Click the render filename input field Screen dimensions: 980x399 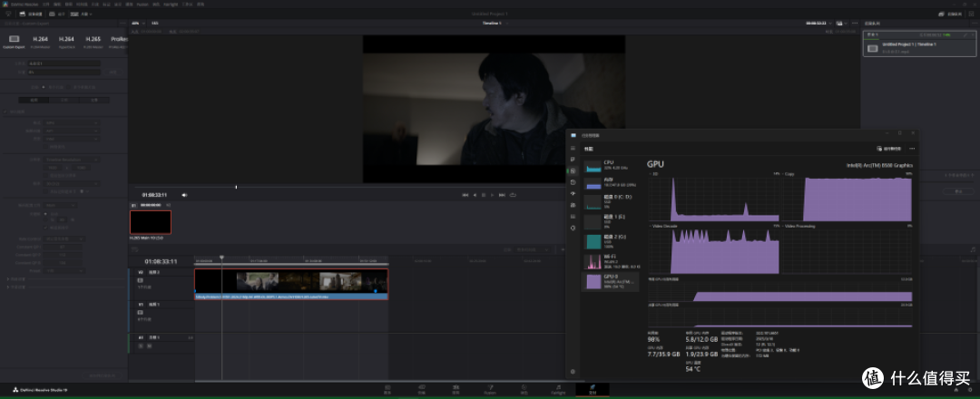64,63
